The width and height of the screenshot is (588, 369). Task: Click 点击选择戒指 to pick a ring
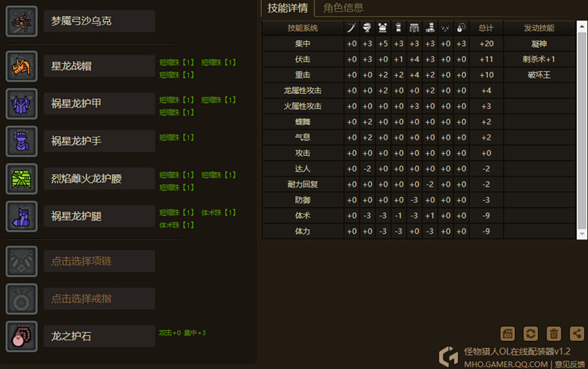pyautogui.click(x=99, y=298)
